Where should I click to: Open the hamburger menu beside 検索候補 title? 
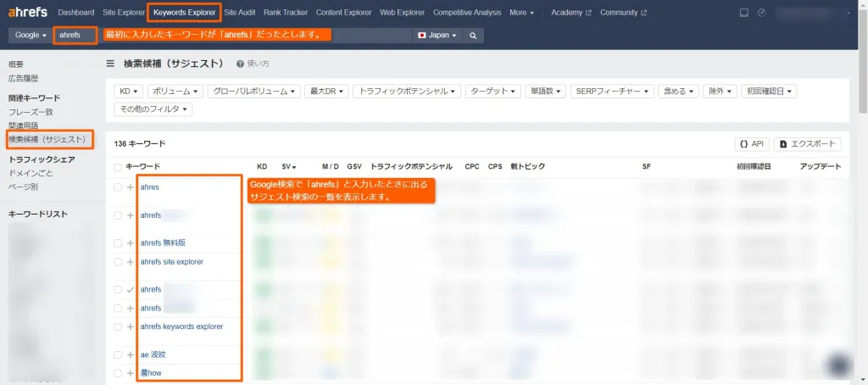[x=110, y=64]
